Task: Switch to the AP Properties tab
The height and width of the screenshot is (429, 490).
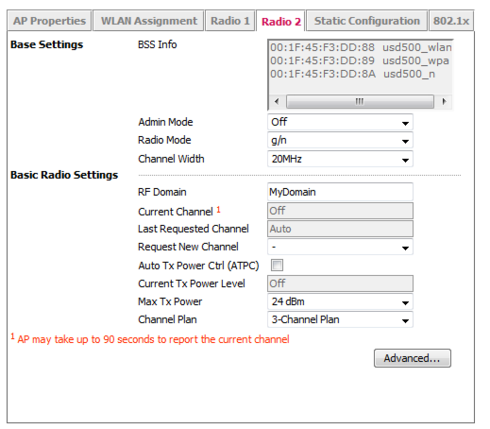Action: click(49, 21)
